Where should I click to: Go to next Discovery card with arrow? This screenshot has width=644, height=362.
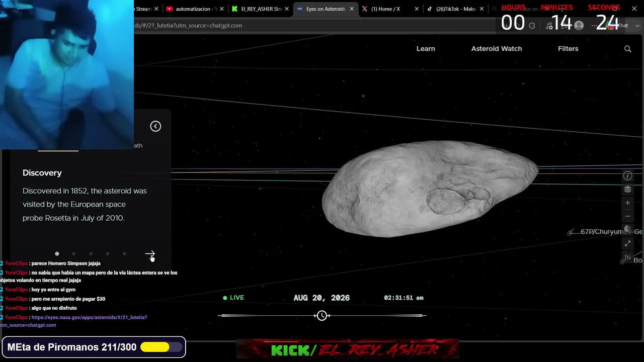(x=150, y=254)
